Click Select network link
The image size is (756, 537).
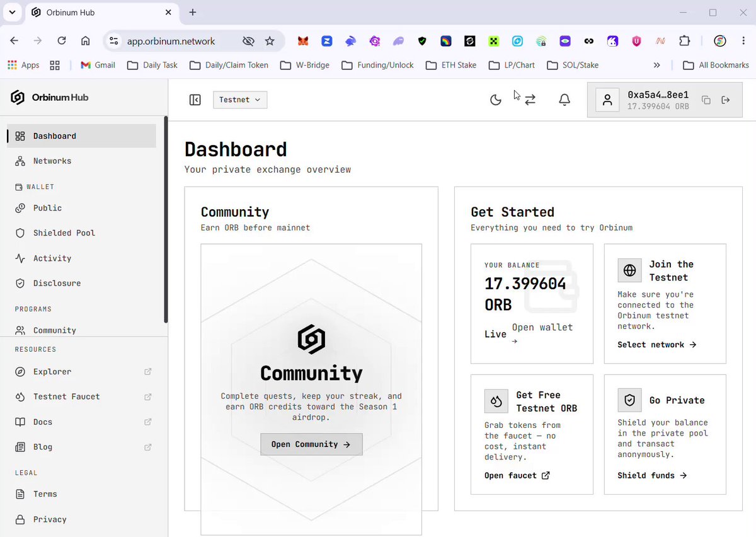pyautogui.click(x=657, y=345)
